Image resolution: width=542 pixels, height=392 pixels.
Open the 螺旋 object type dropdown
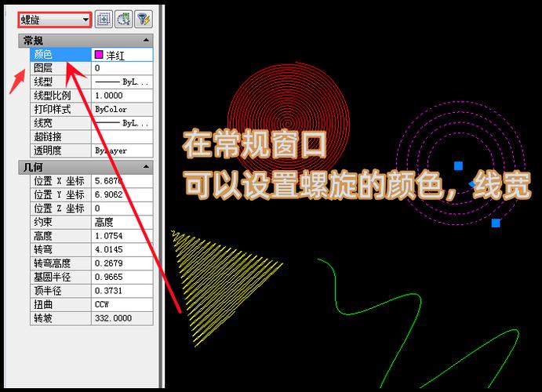55,20
